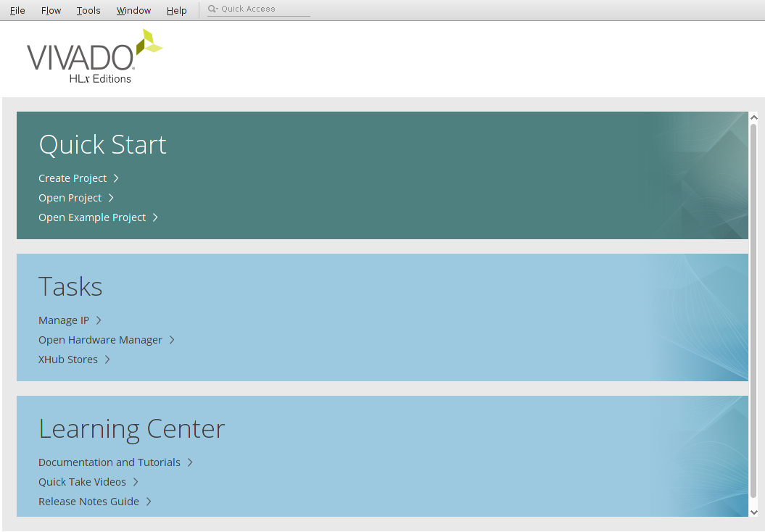The width and height of the screenshot is (765, 532).
Task: Click the chevron next to Manage IP
Action: [98, 320]
